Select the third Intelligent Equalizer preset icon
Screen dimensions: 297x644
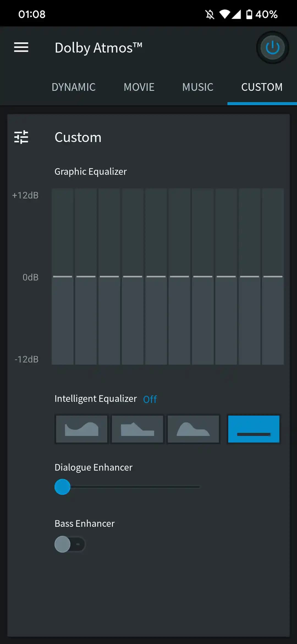[x=193, y=429]
